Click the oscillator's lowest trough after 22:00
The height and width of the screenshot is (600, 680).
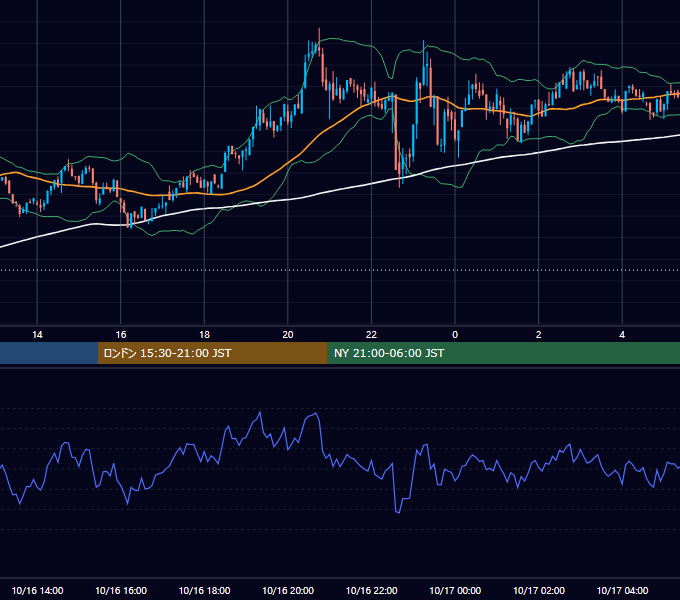[398, 512]
